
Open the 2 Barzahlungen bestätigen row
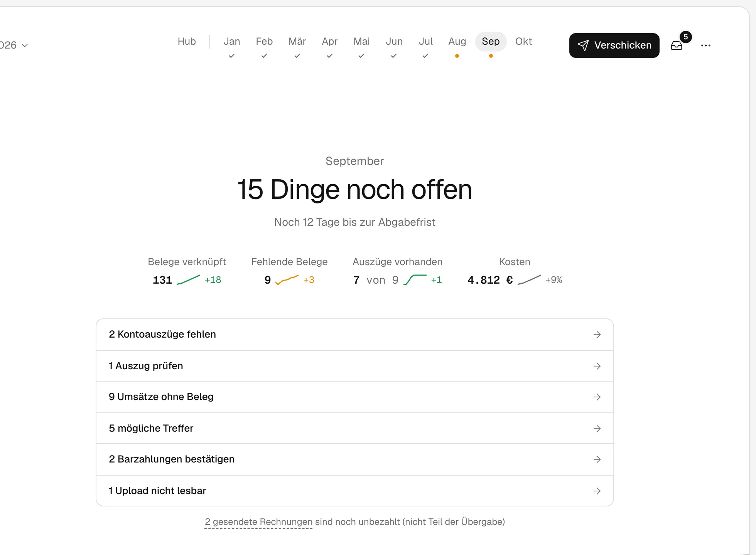pos(354,459)
